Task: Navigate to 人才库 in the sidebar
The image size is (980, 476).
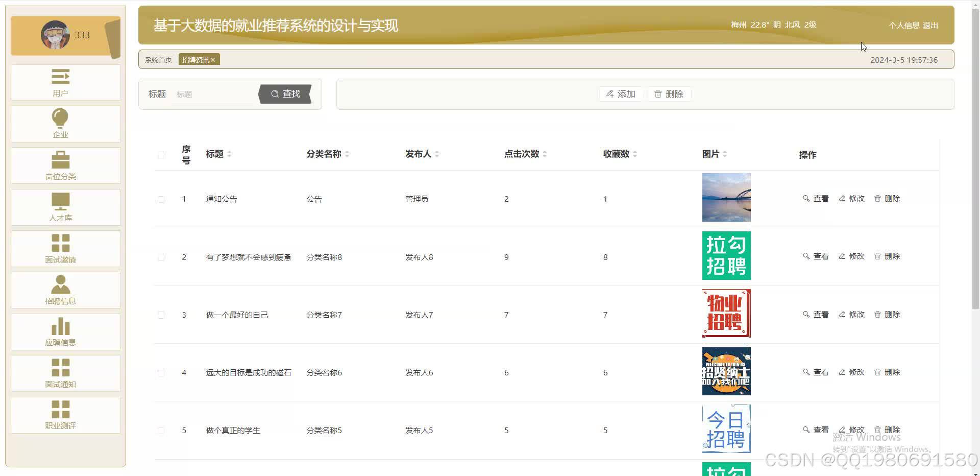Action: pos(61,207)
